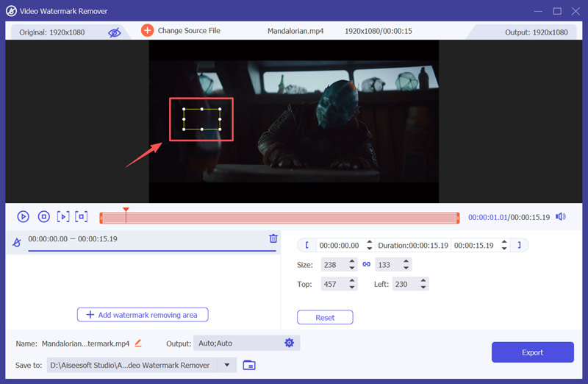Viewport: 588px width, 384px height.
Task: Click the Change Source File label
Action: [x=189, y=31]
